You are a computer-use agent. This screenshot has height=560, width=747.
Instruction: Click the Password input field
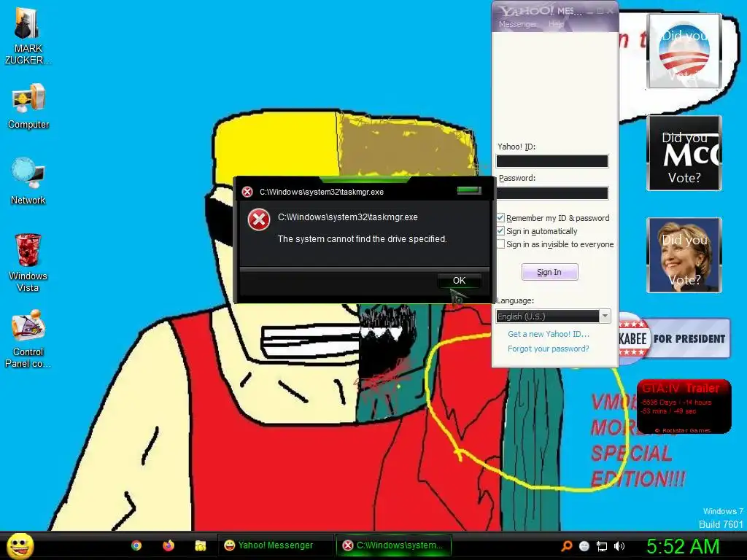[552, 192]
